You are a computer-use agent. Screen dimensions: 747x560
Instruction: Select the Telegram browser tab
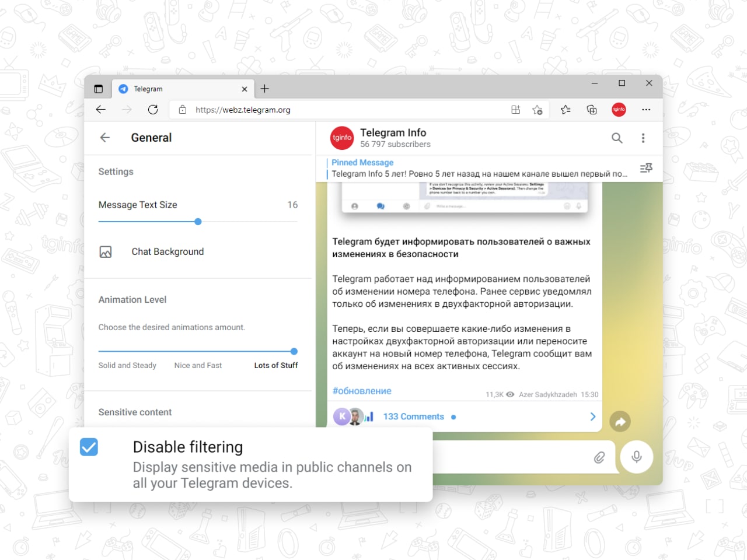(183, 89)
